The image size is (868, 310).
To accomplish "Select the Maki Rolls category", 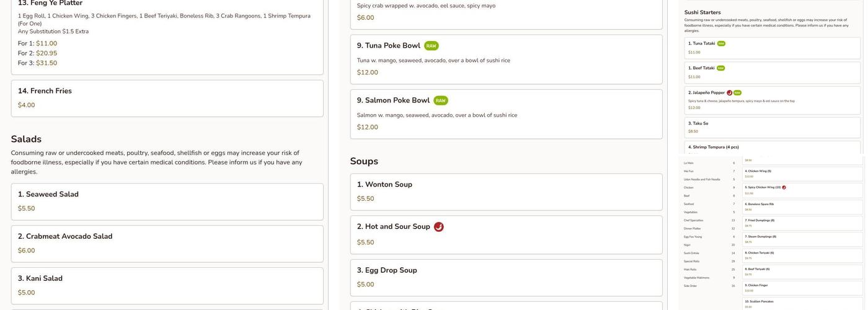I will pyautogui.click(x=691, y=269).
